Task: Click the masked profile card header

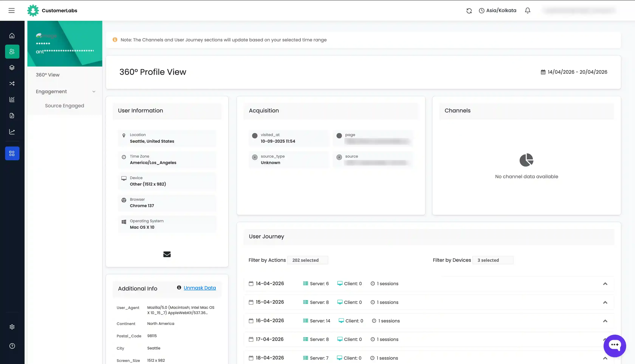Action: pos(65,44)
